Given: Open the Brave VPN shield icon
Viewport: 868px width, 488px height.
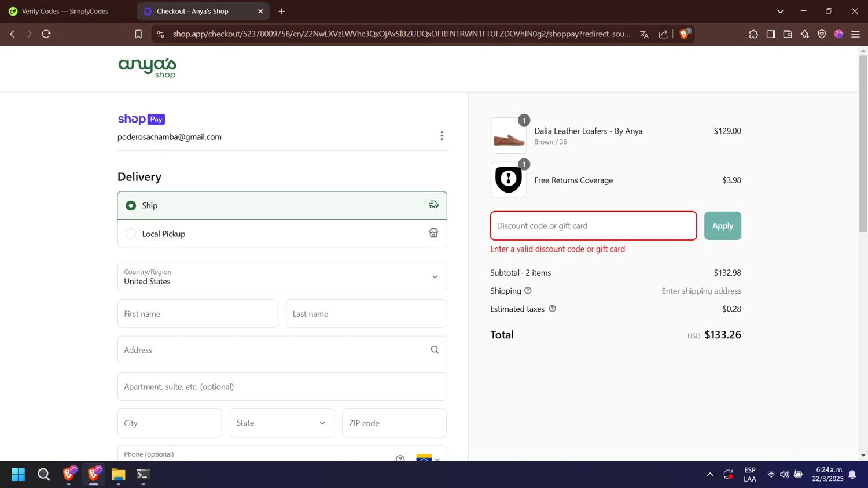Looking at the screenshot, I should click(822, 34).
